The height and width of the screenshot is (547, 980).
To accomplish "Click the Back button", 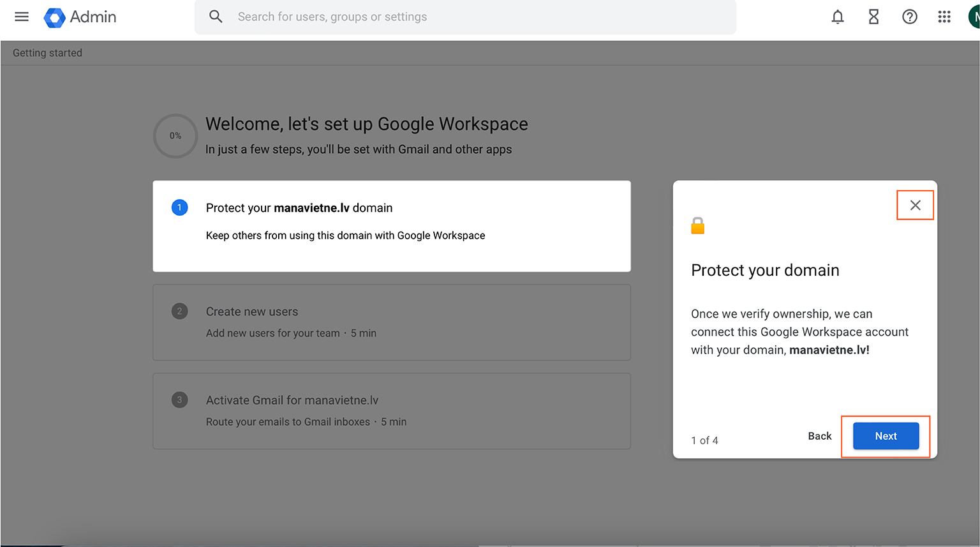I will coord(820,436).
